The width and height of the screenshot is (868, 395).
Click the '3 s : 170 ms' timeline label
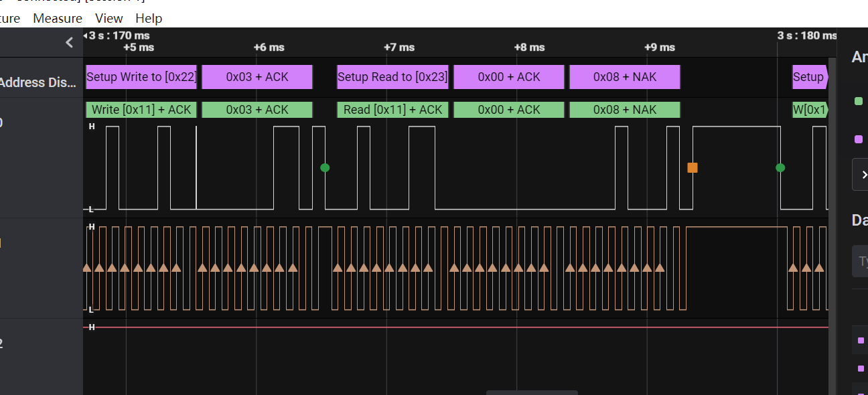[x=119, y=35]
